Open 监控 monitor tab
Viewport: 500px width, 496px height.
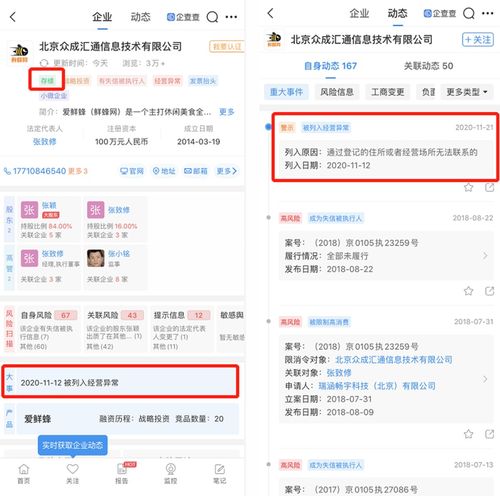coord(171,473)
